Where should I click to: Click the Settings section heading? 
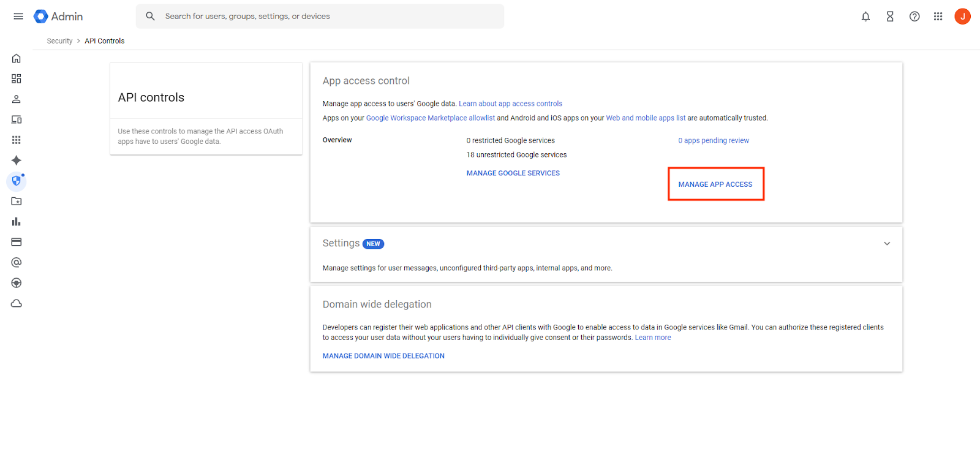pyautogui.click(x=341, y=243)
